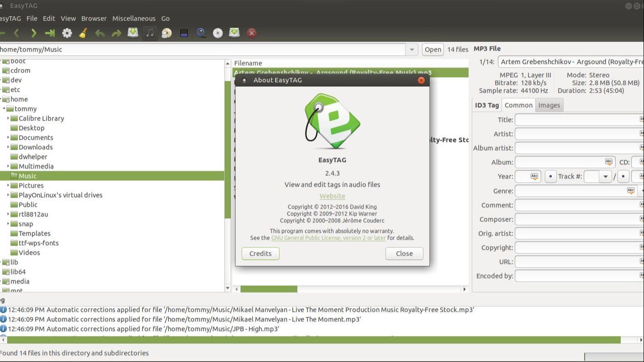This screenshot has height=362, width=644.
Task: Click the broom icon to clear tags
Action: pyautogui.click(x=83, y=33)
